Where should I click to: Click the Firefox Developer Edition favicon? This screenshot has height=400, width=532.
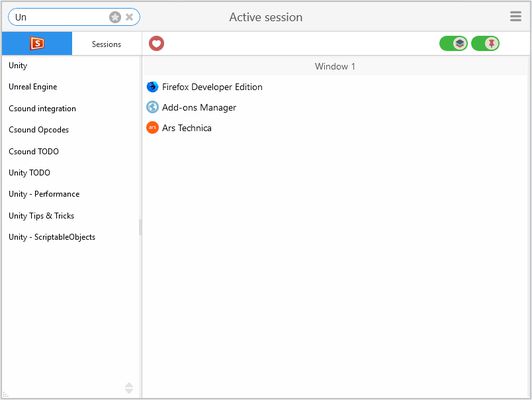click(152, 87)
